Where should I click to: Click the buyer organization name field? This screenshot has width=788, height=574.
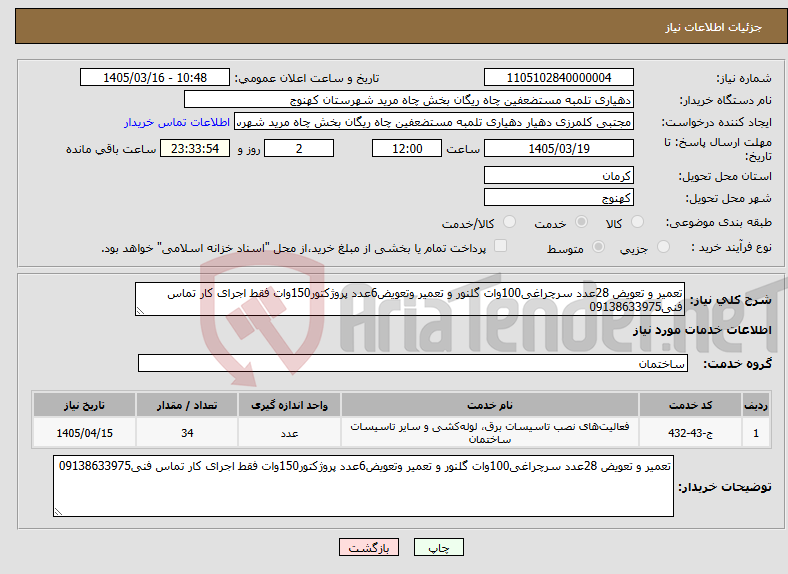click(409, 100)
